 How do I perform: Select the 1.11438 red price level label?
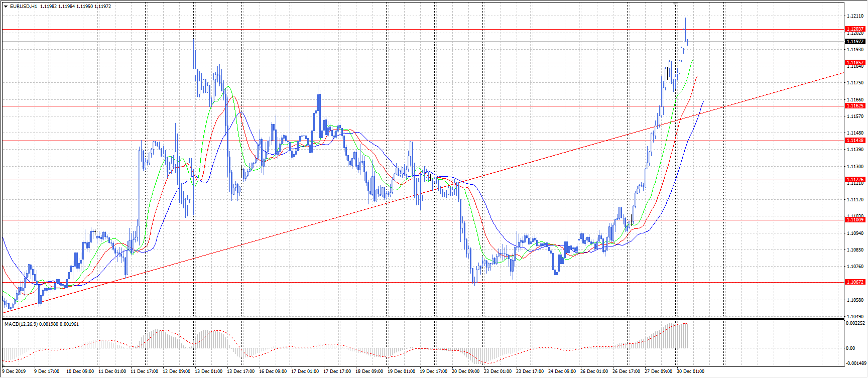(855, 141)
